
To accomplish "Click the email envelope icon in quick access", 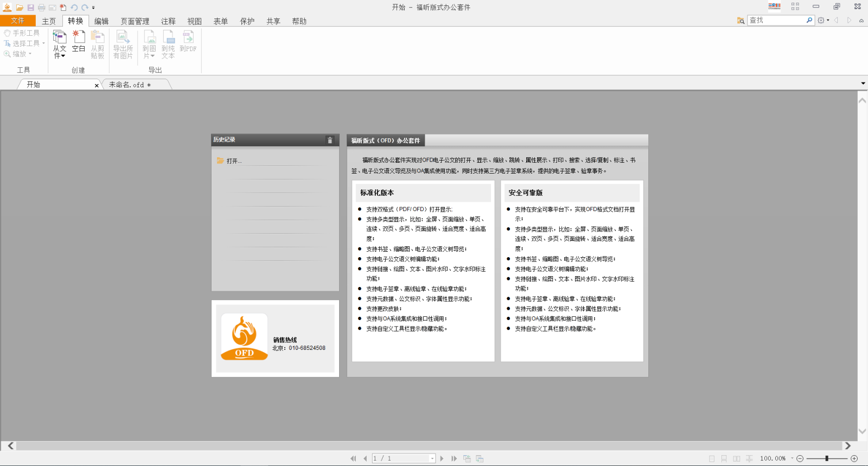I will pos(52,8).
